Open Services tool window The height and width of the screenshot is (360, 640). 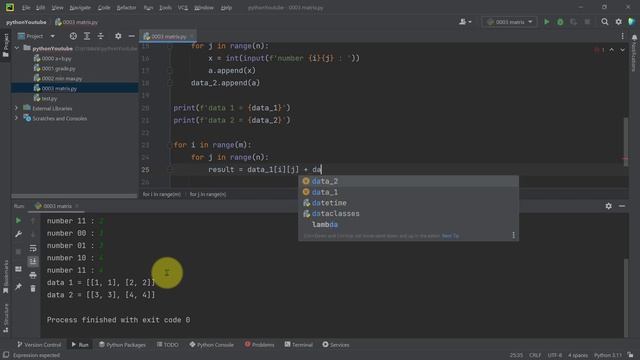[x=336, y=345]
